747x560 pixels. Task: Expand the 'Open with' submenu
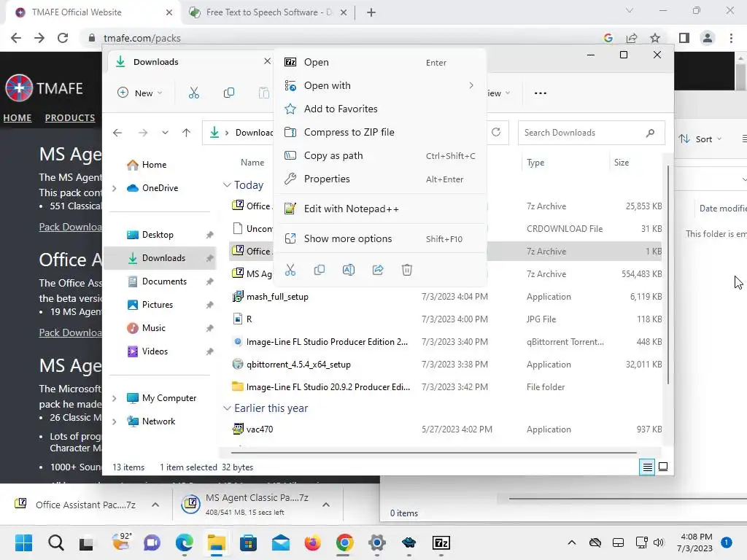(379, 86)
